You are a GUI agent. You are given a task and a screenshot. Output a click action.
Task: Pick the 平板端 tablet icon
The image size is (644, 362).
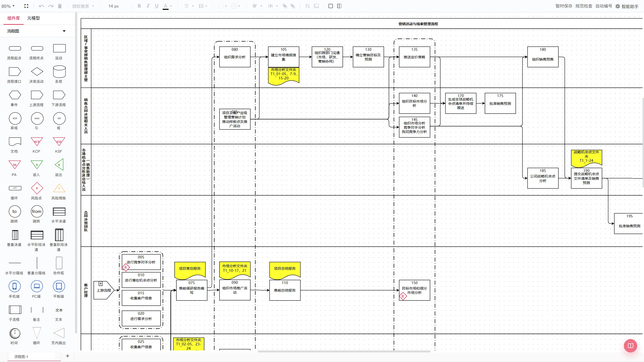(x=59, y=286)
